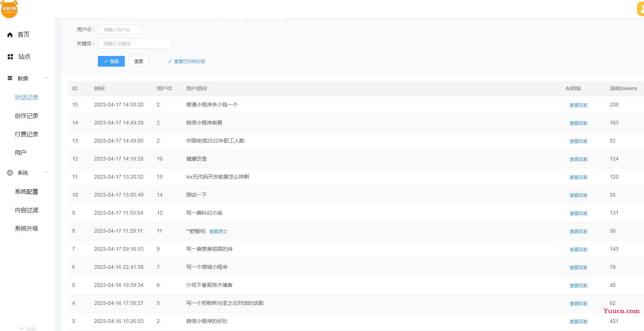This screenshot has height=331, width=644.
Task: Click token count 421
Action: point(614,321)
